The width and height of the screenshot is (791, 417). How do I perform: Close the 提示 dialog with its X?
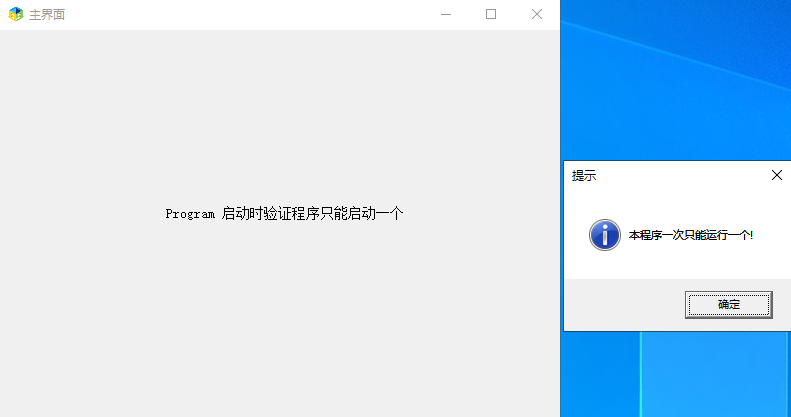777,175
